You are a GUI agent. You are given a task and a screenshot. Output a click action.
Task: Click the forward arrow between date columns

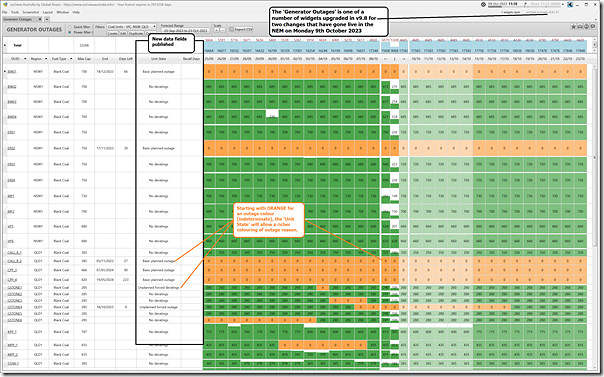click(x=403, y=59)
